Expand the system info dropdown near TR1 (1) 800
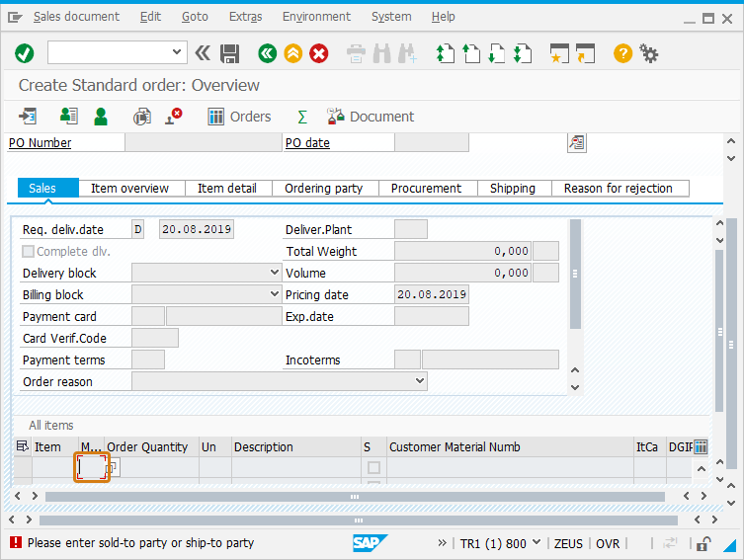Viewport: 744px width, 560px height. (x=537, y=542)
